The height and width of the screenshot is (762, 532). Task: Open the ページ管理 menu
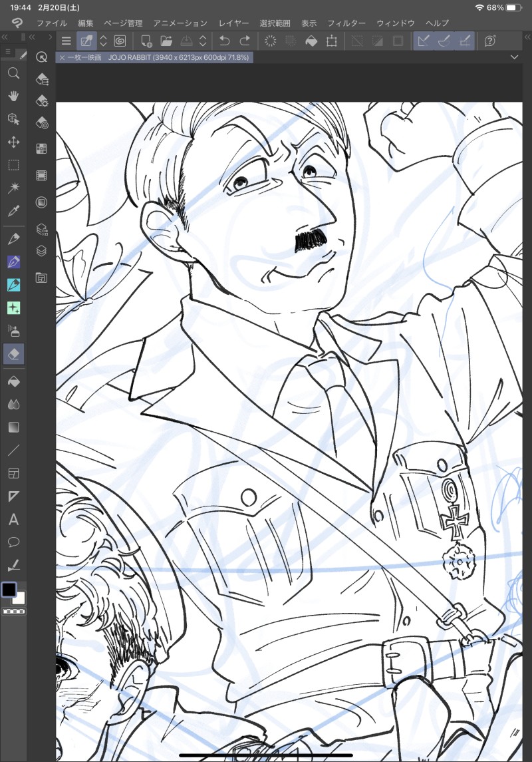(123, 23)
